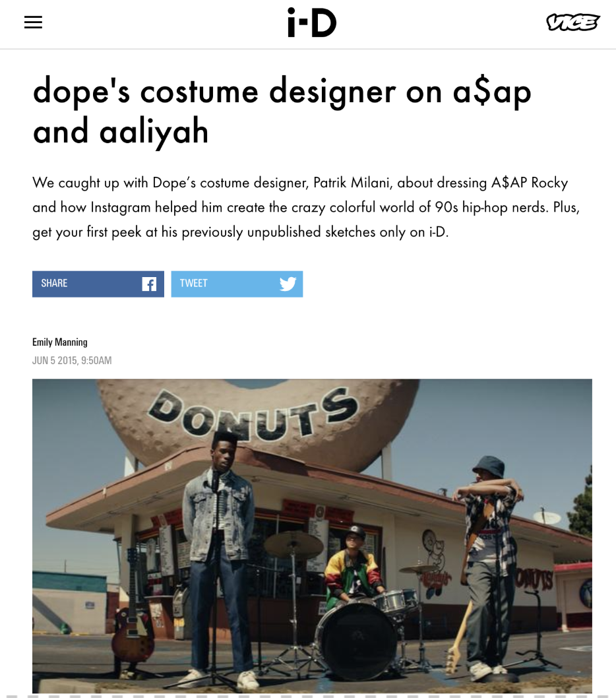The width and height of the screenshot is (616, 698).
Task: Open author Emily Manning's page
Action: tap(59, 342)
